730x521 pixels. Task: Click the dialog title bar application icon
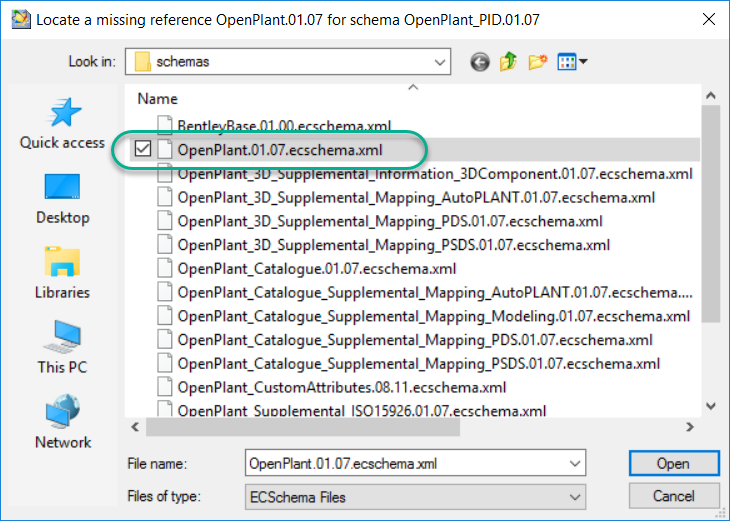click(x=20, y=20)
